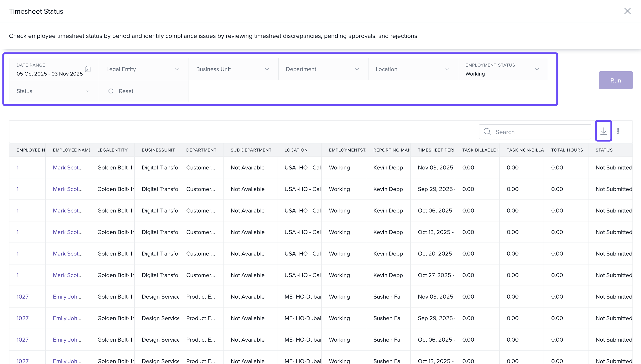Open the first Mark Scot... employee link
641x364 pixels.
coord(68,167)
